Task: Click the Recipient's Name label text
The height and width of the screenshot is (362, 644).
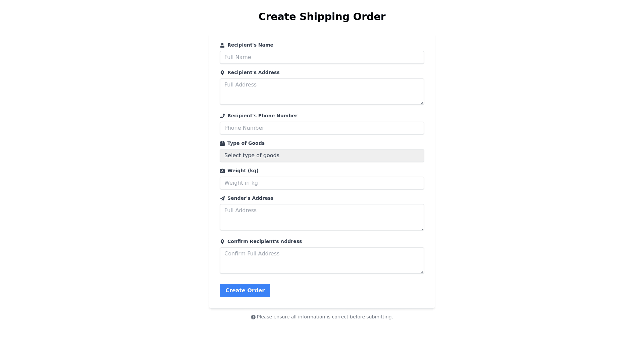Action: (250, 45)
